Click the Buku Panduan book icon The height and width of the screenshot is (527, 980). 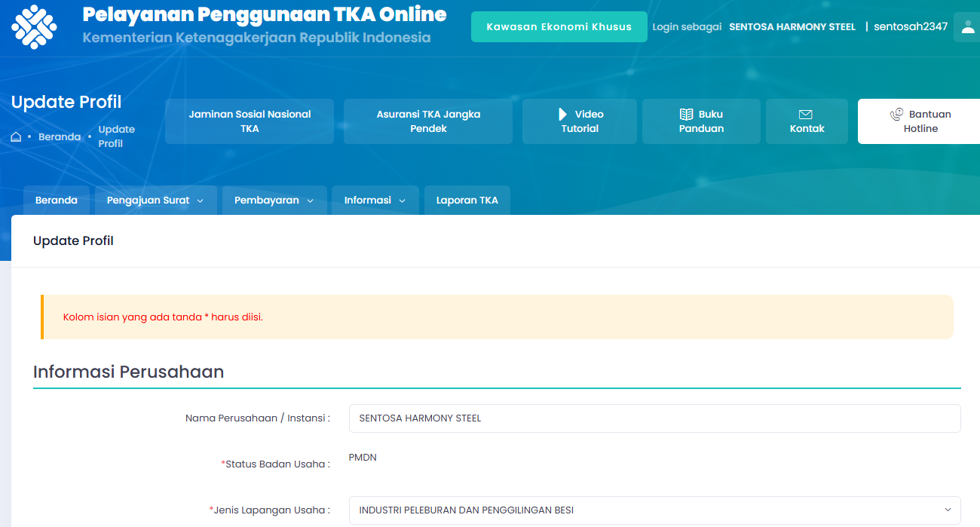(686, 115)
